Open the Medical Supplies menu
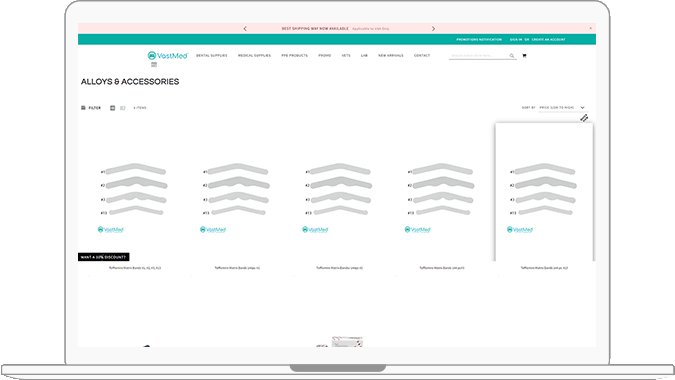Image resolution: width=675 pixels, height=380 pixels. (254, 56)
